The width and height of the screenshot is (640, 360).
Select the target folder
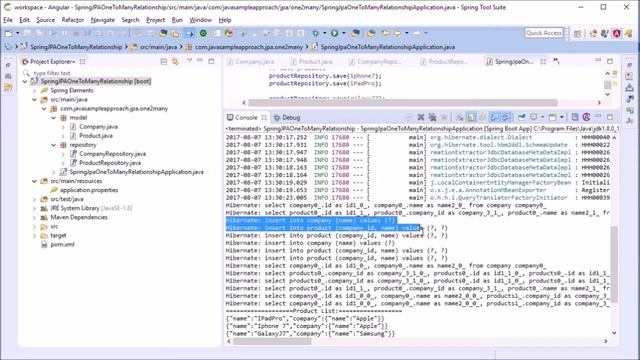tap(58, 236)
